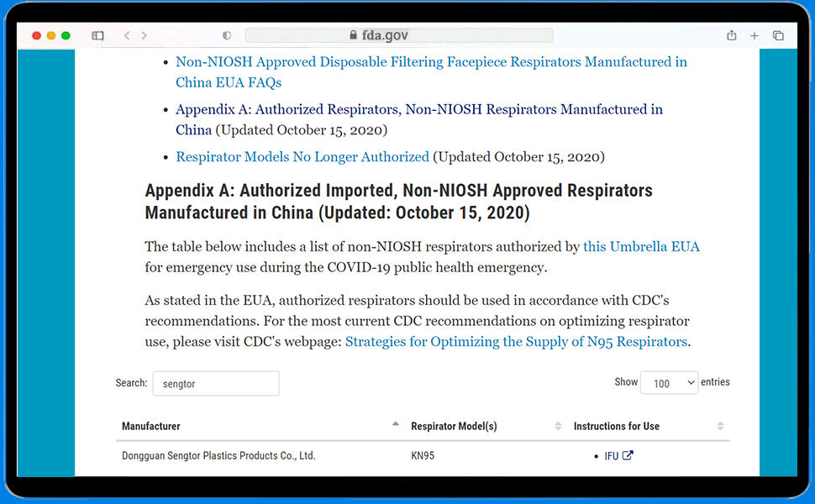Open the privacy report shield icon
815x504 pixels.
(227, 36)
